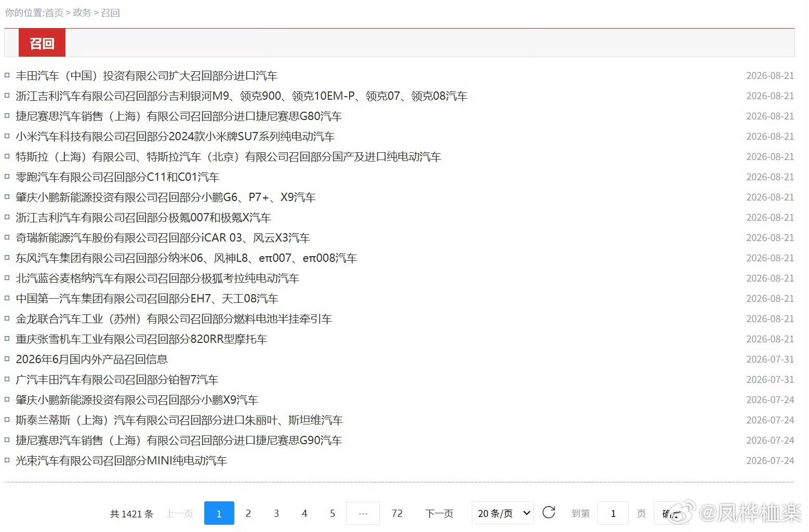
Task: Open the 首页 breadcrumb link
Action: tap(54, 12)
